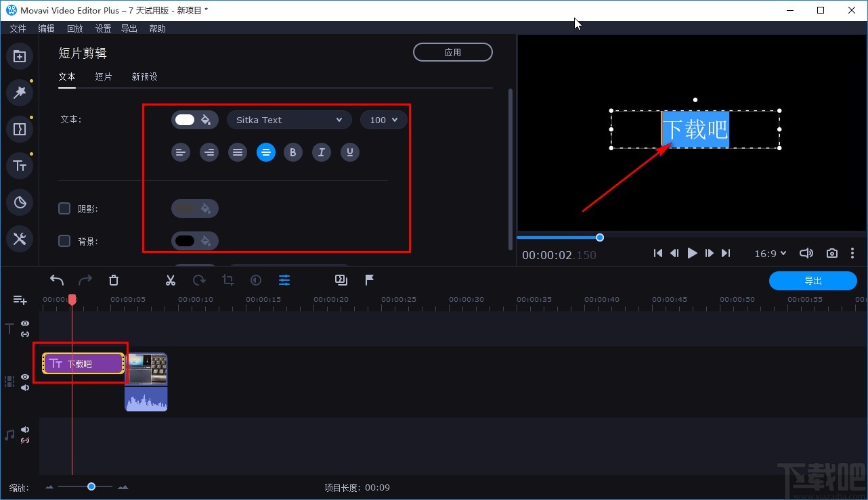Viewport: 868px width, 500px height.
Task: Select the purple 下载吧 title clip
Action: pyautogui.click(x=83, y=363)
